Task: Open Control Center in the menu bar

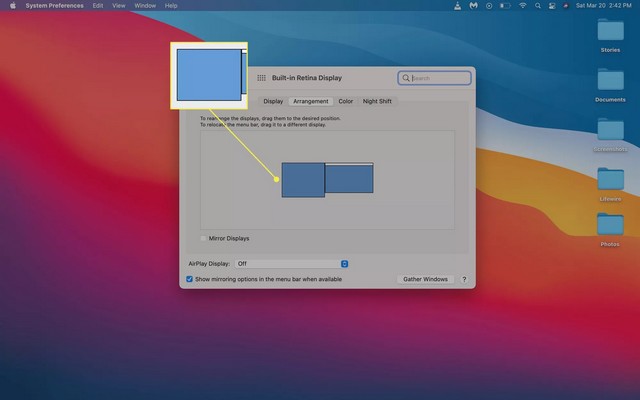Action: click(553, 5)
